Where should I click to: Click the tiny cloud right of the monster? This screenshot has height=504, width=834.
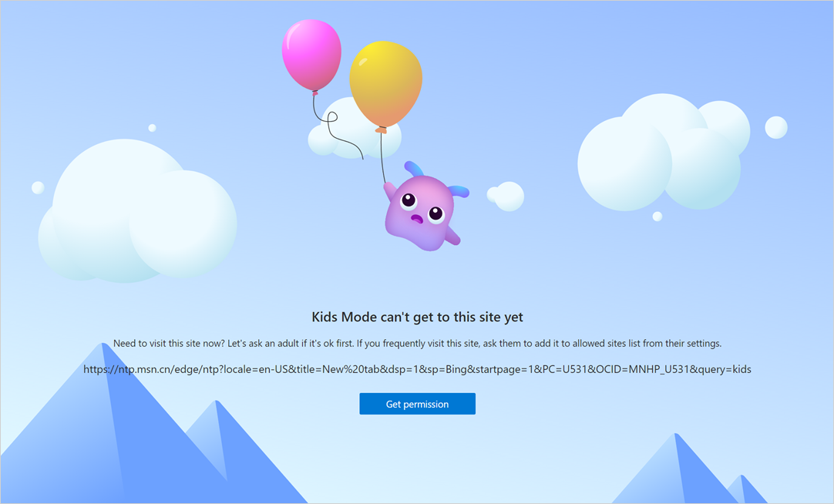click(508, 197)
